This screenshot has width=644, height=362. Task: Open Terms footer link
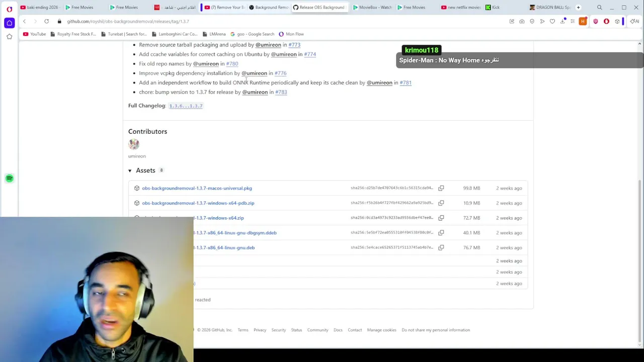[243, 330]
